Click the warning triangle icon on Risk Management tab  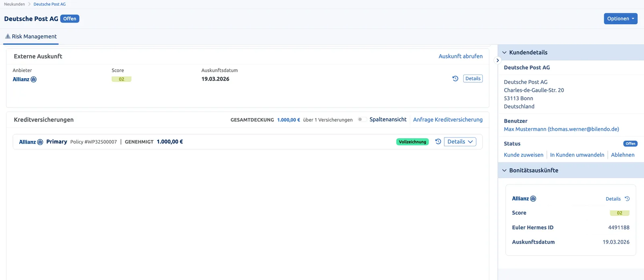point(8,36)
